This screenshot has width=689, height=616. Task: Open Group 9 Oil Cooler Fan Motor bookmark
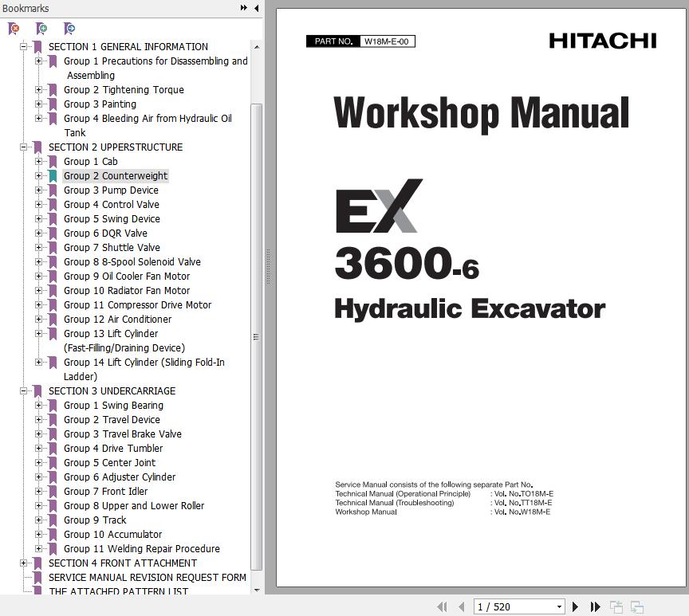[x=127, y=277]
